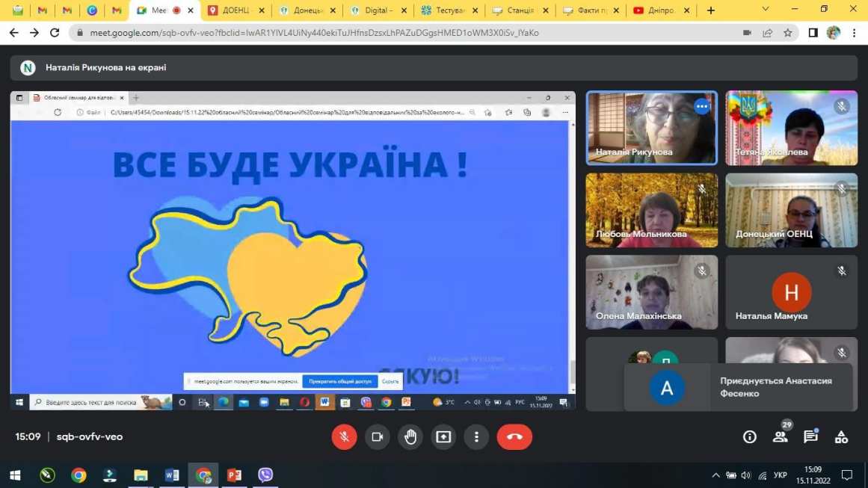Go back in Chrome browser
Viewport: 868px width, 488px height.
(14, 33)
